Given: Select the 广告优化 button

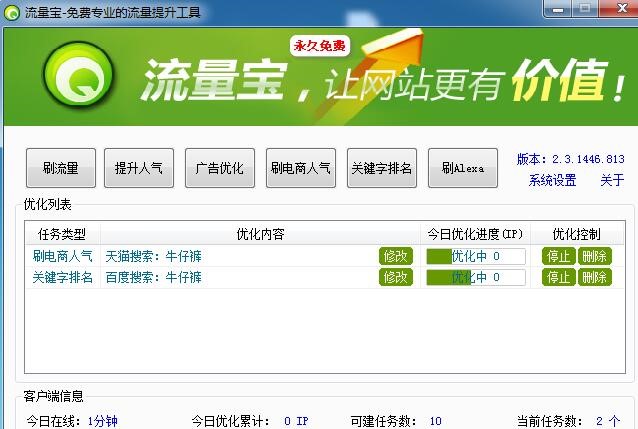Looking at the screenshot, I should pyautogui.click(x=220, y=168).
